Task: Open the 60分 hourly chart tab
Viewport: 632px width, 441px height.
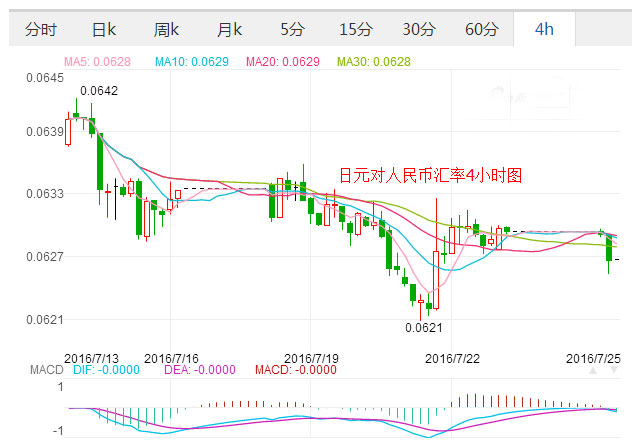Action: (x=481, y=29)
